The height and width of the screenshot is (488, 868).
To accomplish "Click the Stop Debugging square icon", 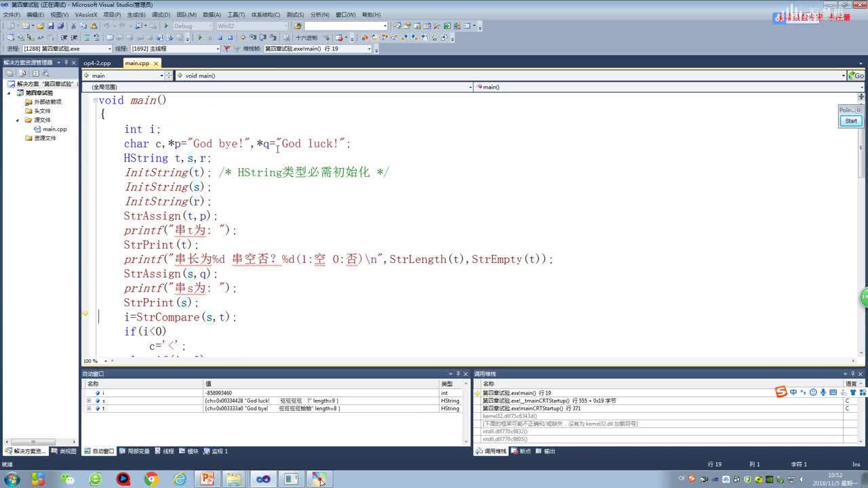I will 220,37.
